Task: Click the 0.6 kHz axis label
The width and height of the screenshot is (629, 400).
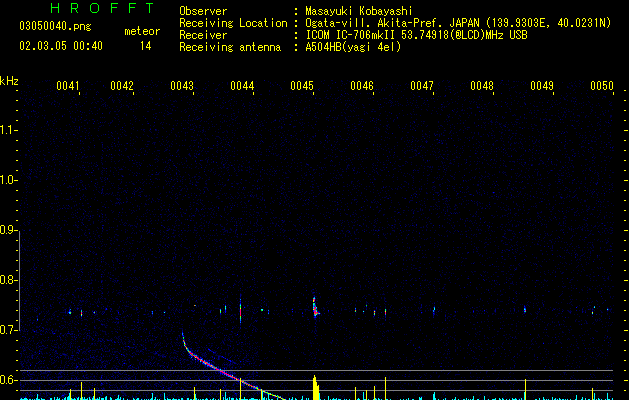Action: [x=8, y=380]
